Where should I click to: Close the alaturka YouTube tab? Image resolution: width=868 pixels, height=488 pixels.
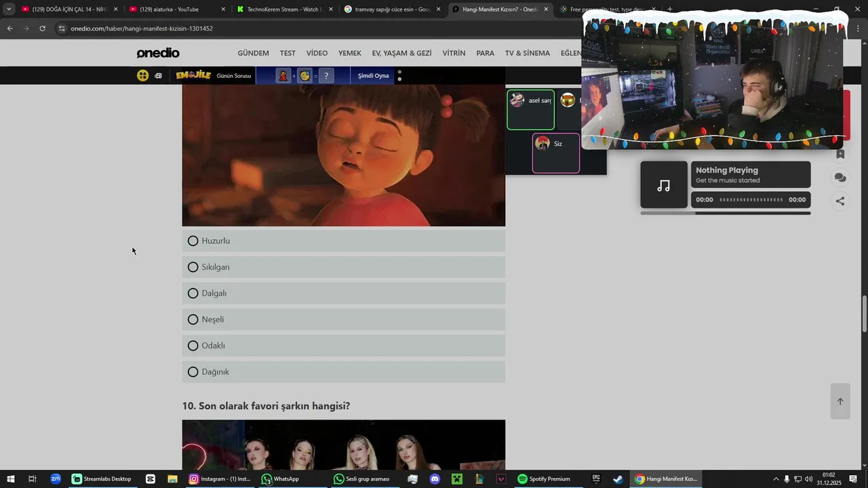[223, 9]
